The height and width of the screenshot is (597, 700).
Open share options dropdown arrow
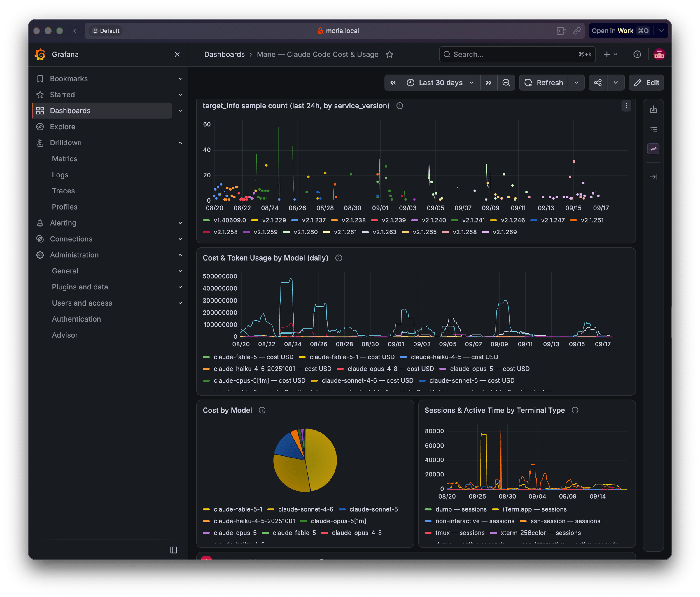(x=615, y=83)
